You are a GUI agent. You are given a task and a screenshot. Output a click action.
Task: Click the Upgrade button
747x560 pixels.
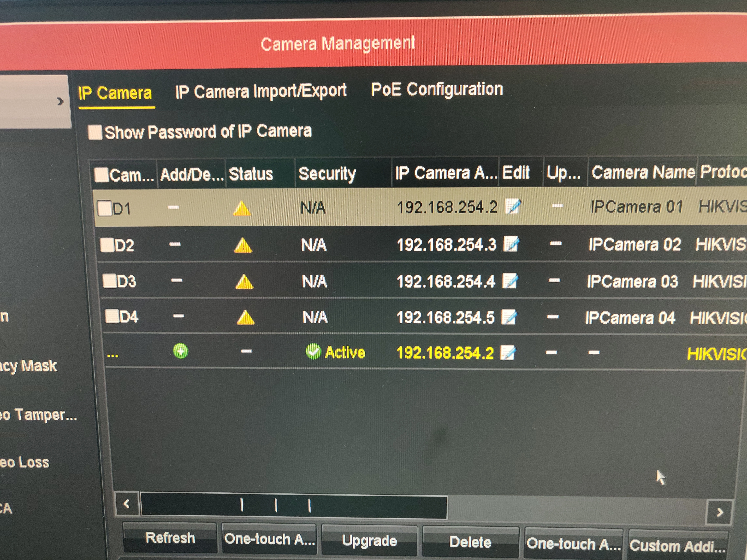tap(369, 540)
